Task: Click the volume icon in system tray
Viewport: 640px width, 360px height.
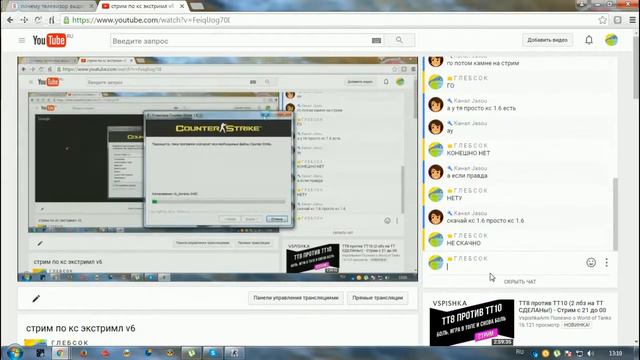Action: tap(590, 353)
